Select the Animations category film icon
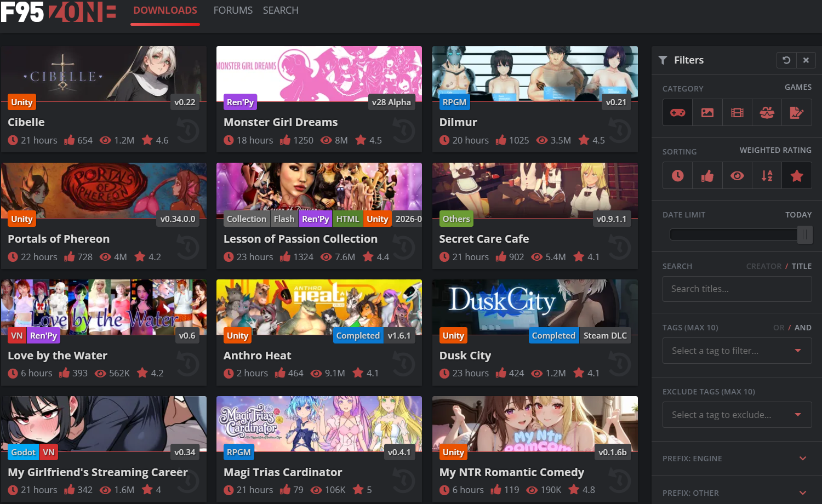Viewport: 822px width, 504px height. [x=737, y=112]
